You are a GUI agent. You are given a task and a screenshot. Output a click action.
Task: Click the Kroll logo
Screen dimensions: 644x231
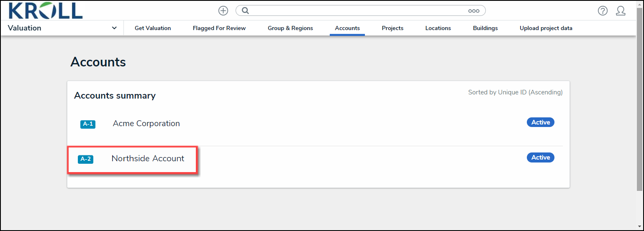tap(45, 10)
